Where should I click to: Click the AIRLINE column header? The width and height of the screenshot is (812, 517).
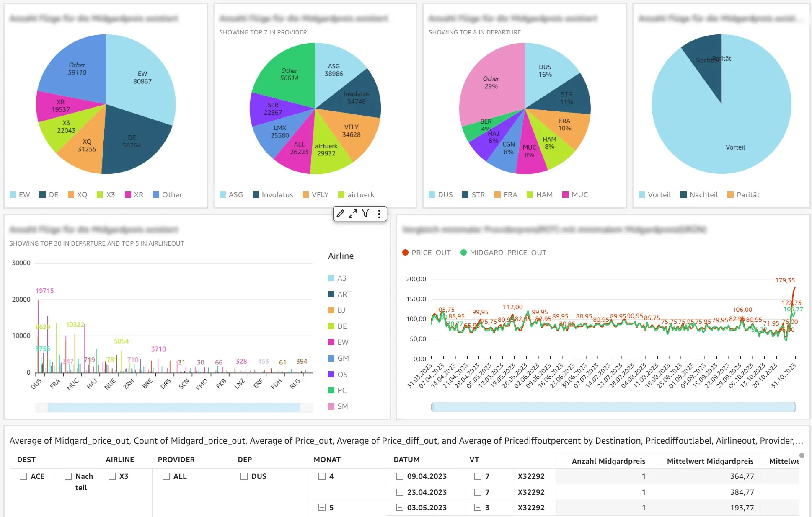pyautogui.click(x=120, y=460)
